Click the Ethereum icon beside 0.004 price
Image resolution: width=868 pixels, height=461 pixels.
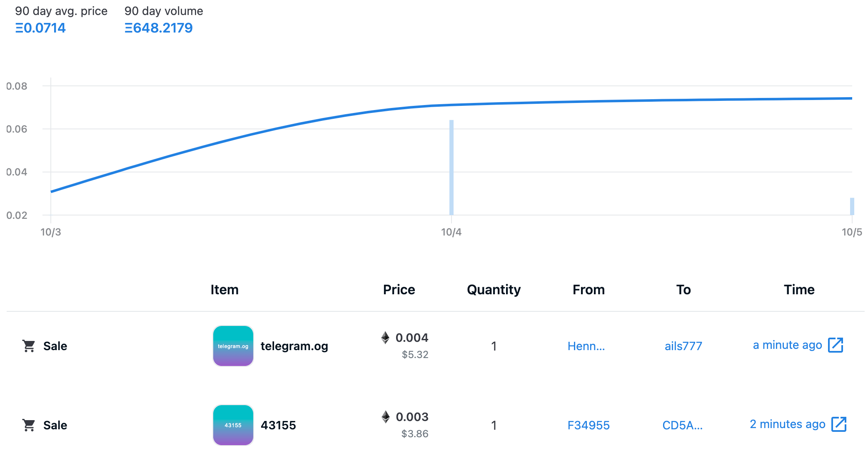tap(385, 338)
